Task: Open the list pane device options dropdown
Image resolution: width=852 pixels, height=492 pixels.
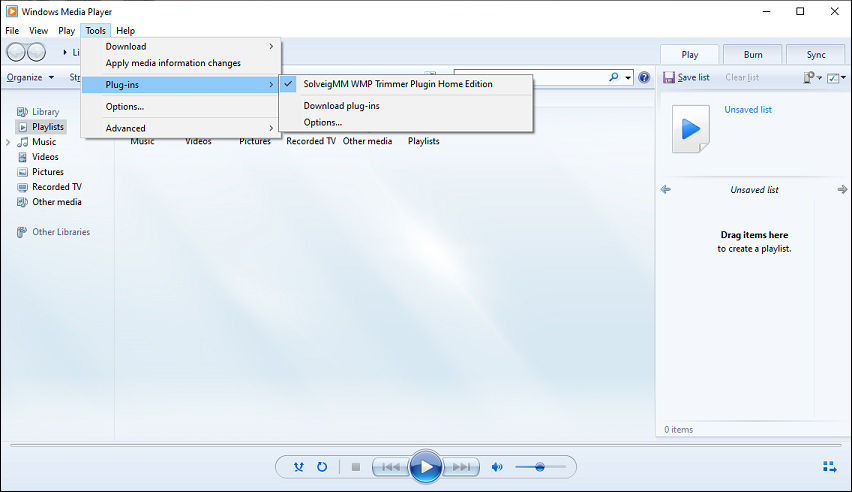Action: click(x=812, y=78)
